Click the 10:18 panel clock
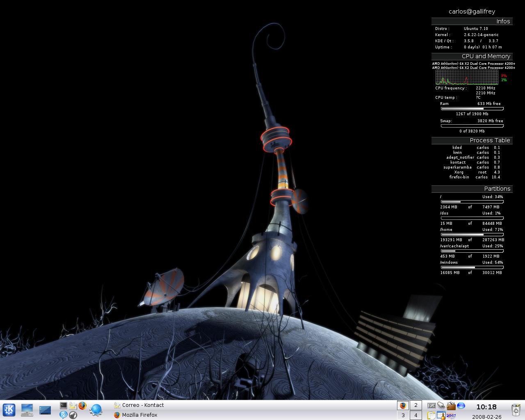The height and width of the screenshot is (420, 525). pos(486,407)
